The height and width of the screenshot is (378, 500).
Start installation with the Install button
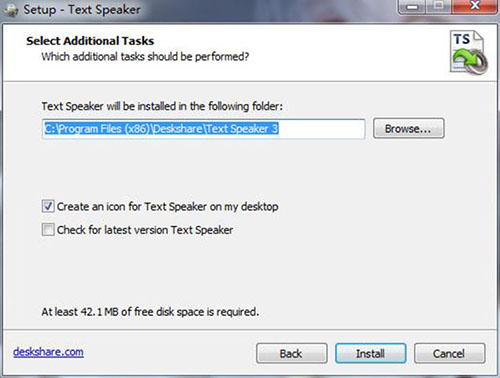371,353
